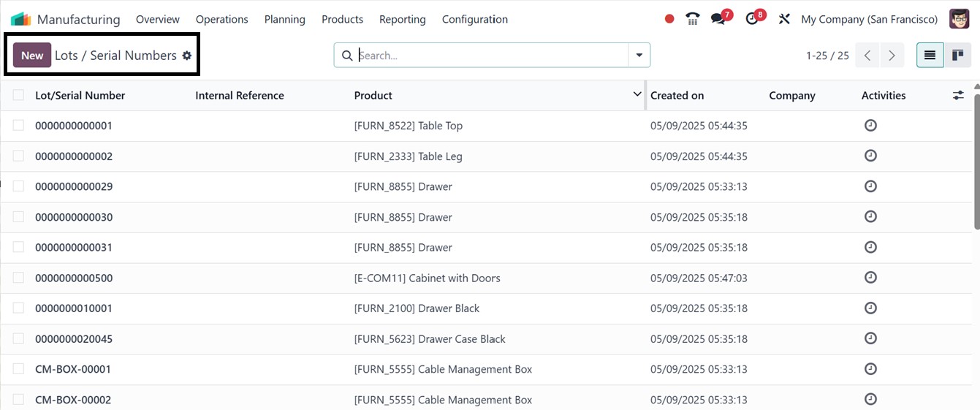This screenshot has width=980, height=410.
Task: Check the box for lot 0000000000029
Action: 18,186
